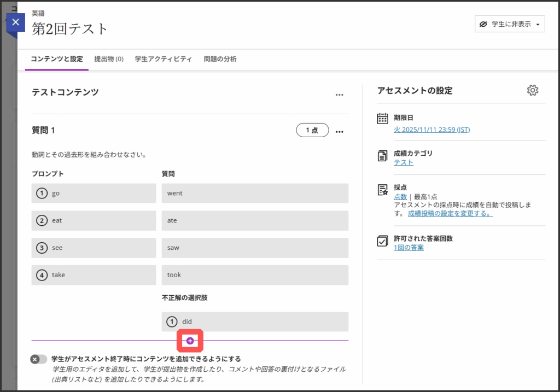Viewport: 560px width, 392px height.
Task: Click the purple plus add-question icon
Action: click(x=190, y=341)
